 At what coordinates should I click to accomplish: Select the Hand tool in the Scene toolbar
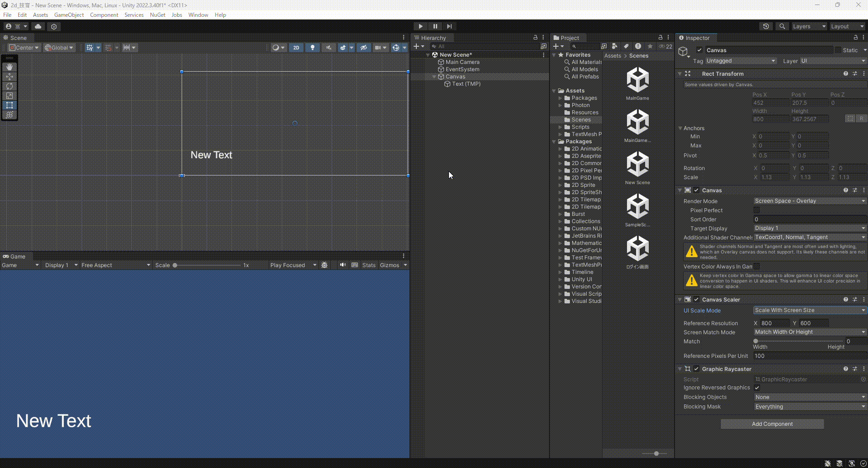click(9, 67)
